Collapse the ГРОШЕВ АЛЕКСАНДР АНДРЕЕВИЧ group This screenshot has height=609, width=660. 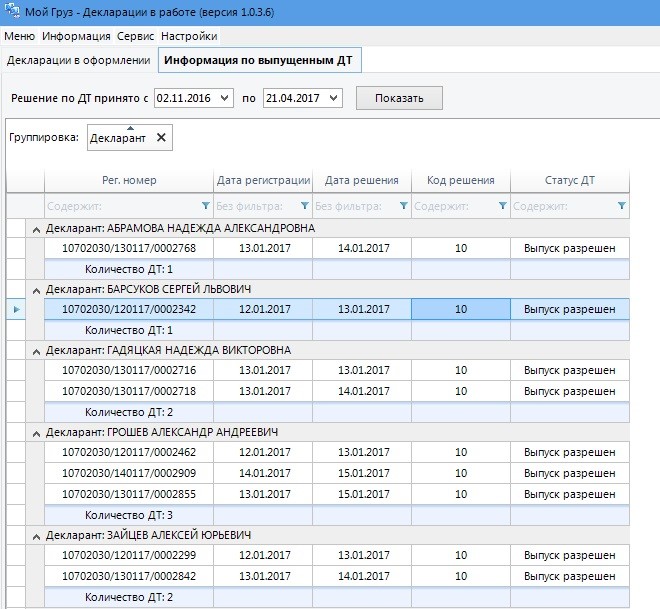tap(37, 432)
